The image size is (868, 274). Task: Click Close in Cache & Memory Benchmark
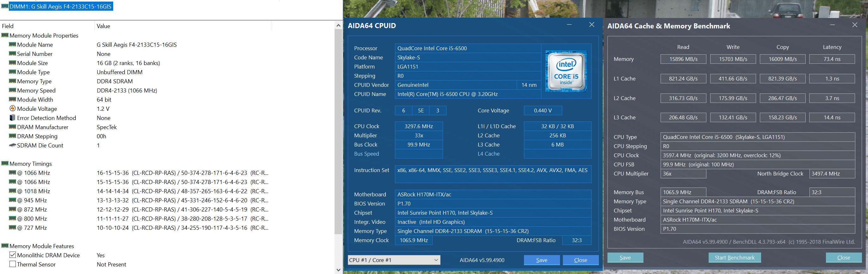(x=844, y=258)
